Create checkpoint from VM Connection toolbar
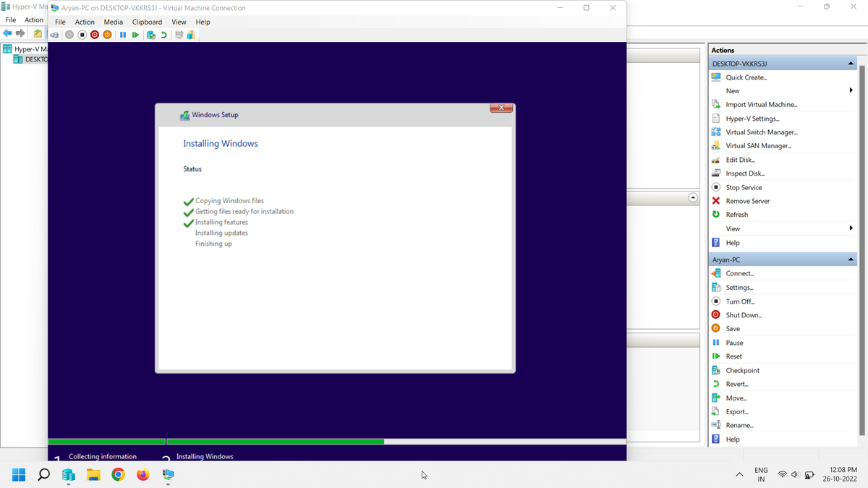The height and width of the screenshot is (488, 868). point(151,35)
